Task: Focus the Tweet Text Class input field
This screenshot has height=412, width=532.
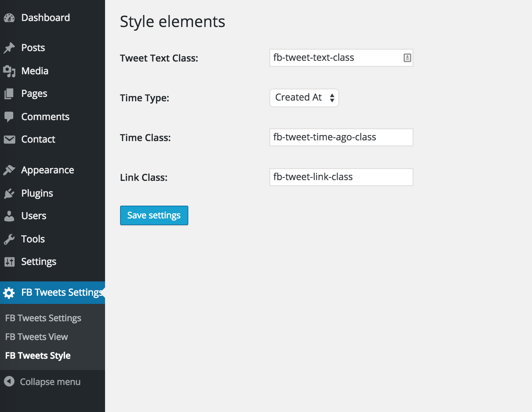Action: point(341,58)
